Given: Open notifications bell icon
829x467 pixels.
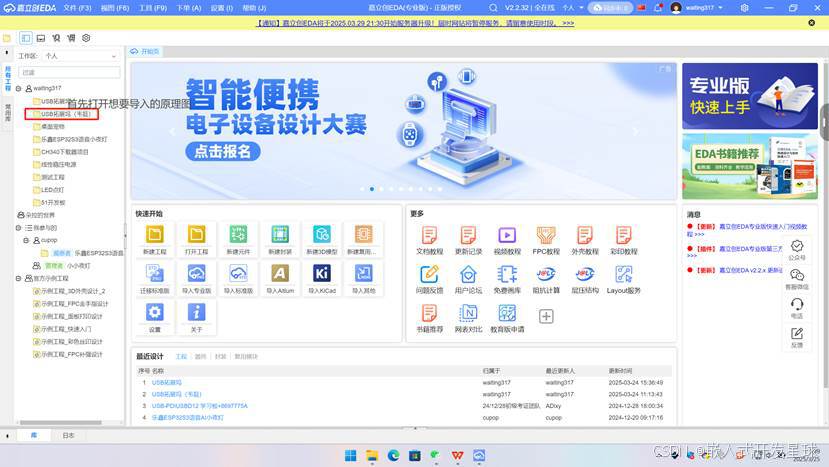Looking at the screenshot, I should 658,8.
